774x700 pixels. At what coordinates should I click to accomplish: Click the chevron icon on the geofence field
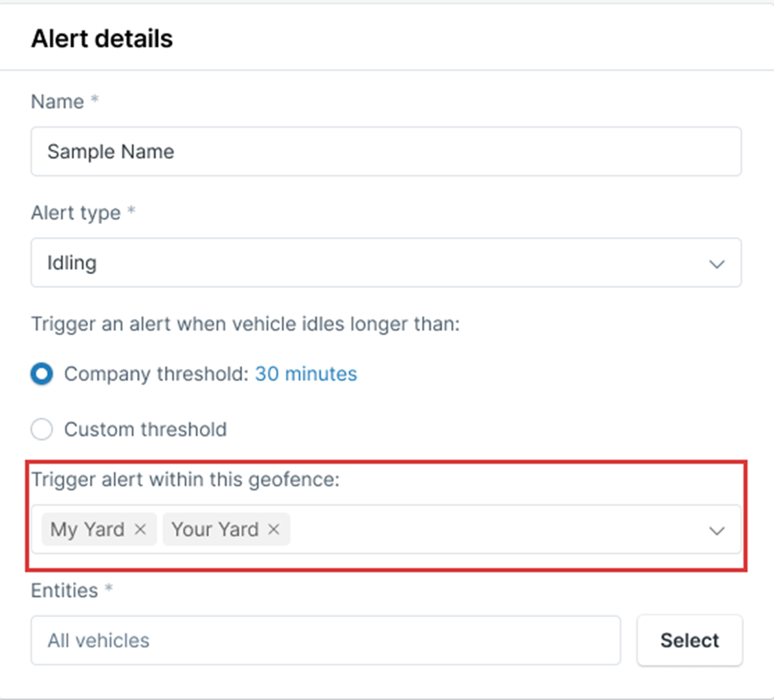pos(717,531)
